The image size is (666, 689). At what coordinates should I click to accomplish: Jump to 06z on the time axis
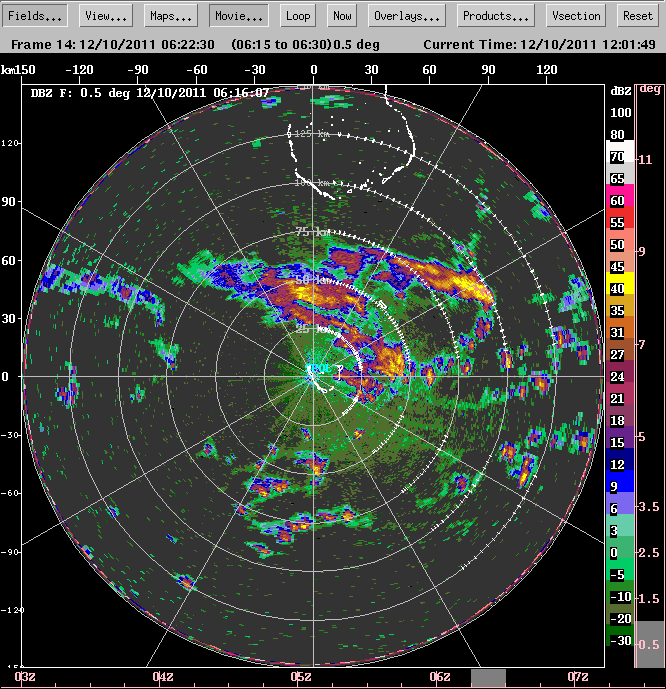click(439, 677)
